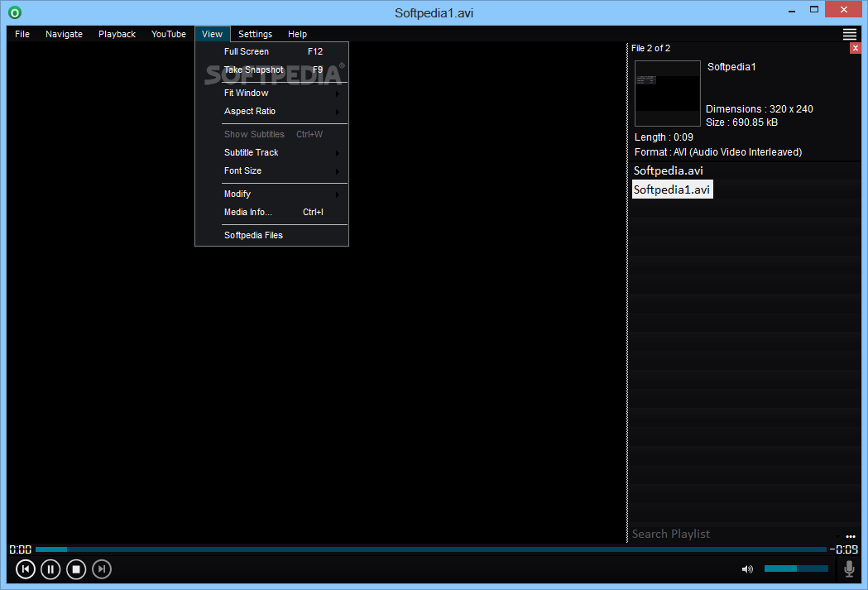Image resolution: width=868 pixels, height=590 pixels.
Task: Collapse the View menu
Action: point(212,34)
